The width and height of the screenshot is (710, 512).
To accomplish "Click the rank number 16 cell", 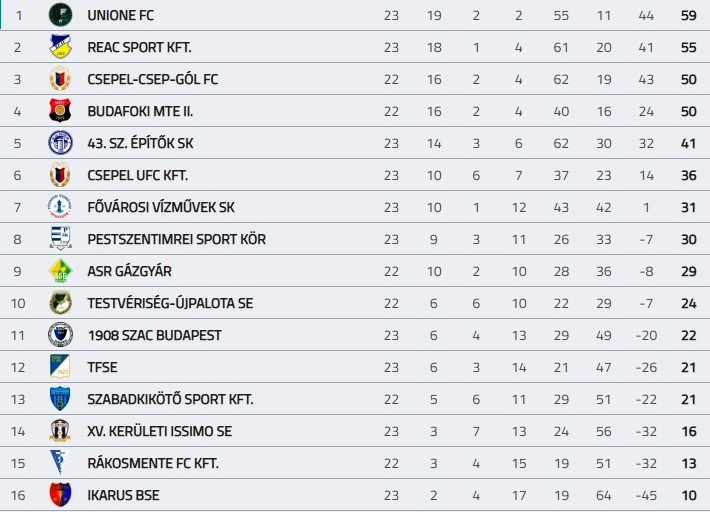I will pyautogui.click(x=18, y=495).
